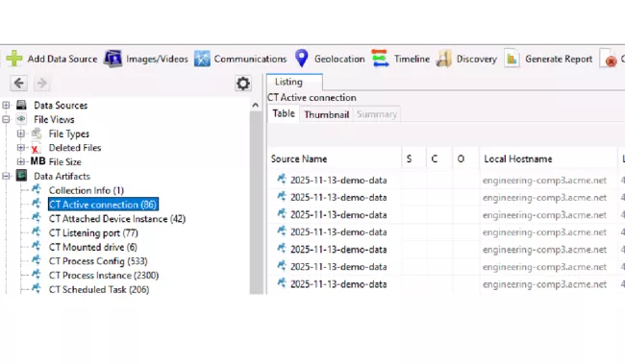625x364 pixels.
Task: Select CT Active connection (86) item
Action: tap(103, 205)
